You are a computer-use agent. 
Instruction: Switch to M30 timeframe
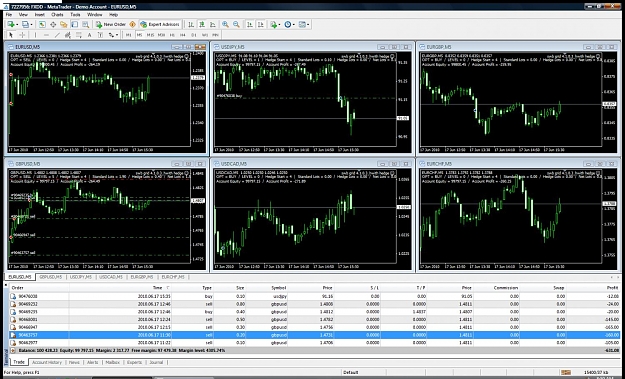point(161,35)
